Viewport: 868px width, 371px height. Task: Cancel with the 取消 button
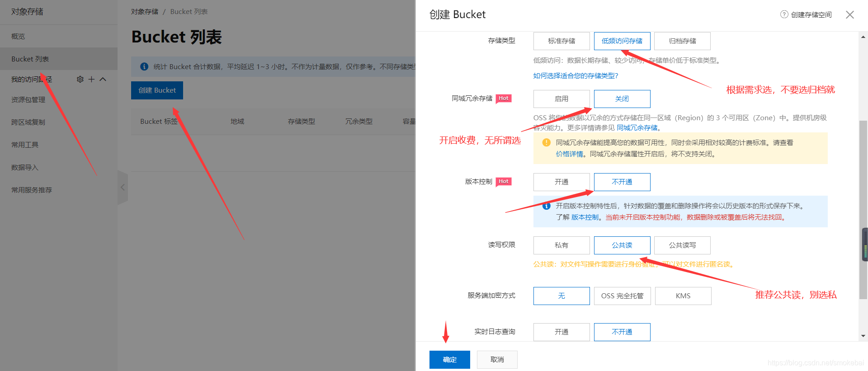(x=497, y=360)
